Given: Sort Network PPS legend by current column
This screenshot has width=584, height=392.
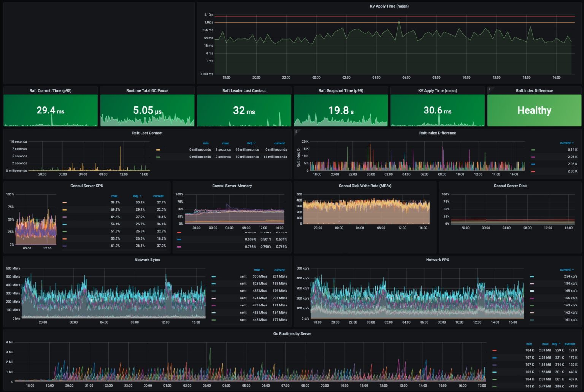Looking at the screenshot, I should pyautogui.click(x=567, y=270).
